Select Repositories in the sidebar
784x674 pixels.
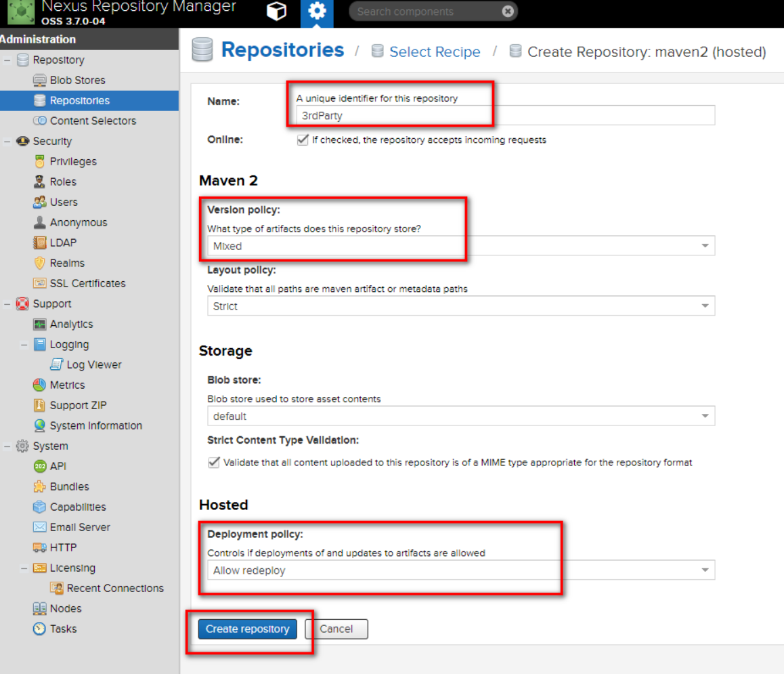click(89, 100)
